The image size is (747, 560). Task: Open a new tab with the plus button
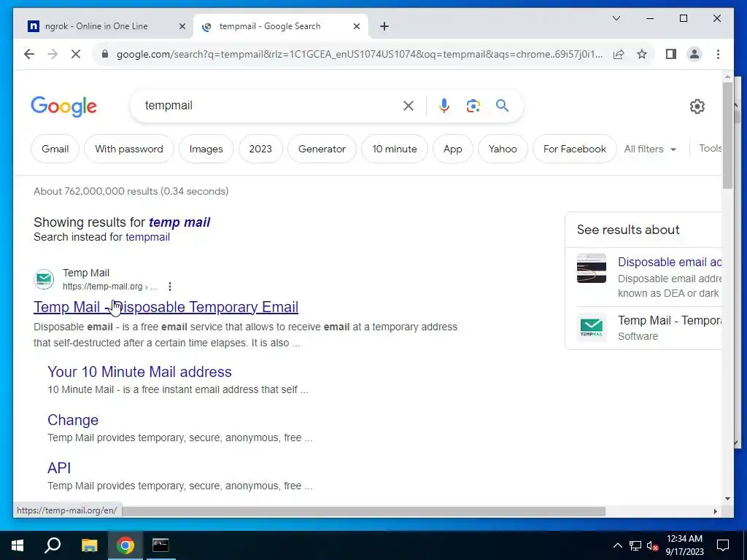384,26
